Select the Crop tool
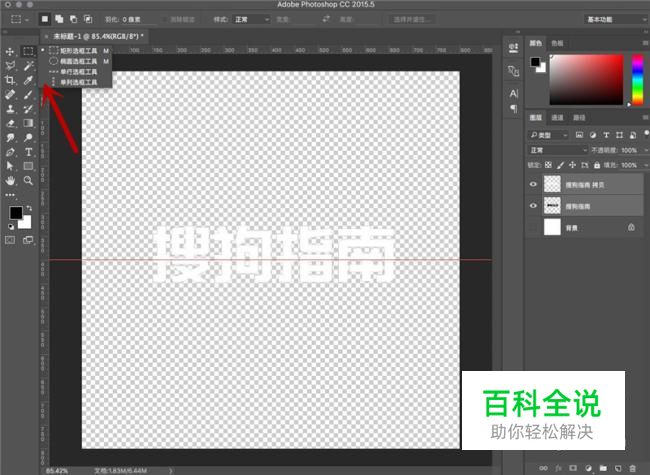 click(10, 80)
